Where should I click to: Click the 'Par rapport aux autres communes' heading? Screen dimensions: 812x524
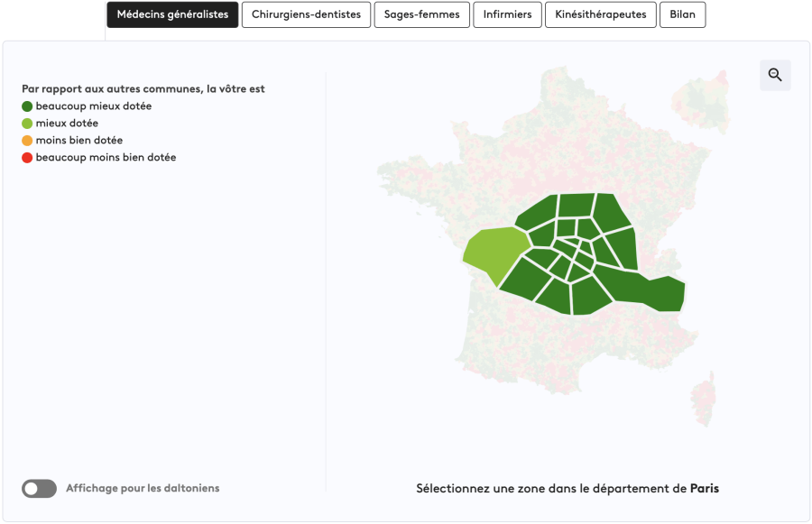pos(143,88)
